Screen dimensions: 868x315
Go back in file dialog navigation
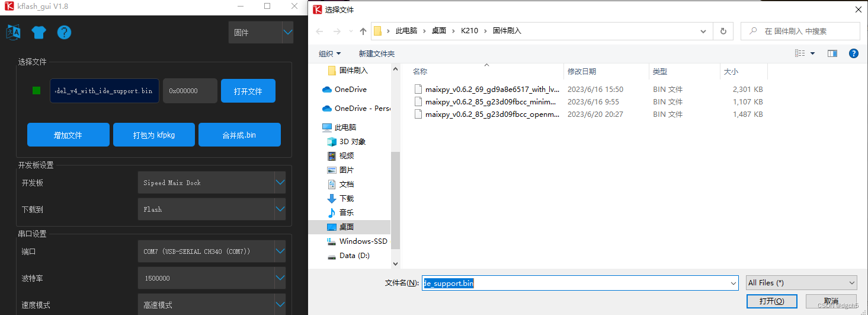(319, 31)
